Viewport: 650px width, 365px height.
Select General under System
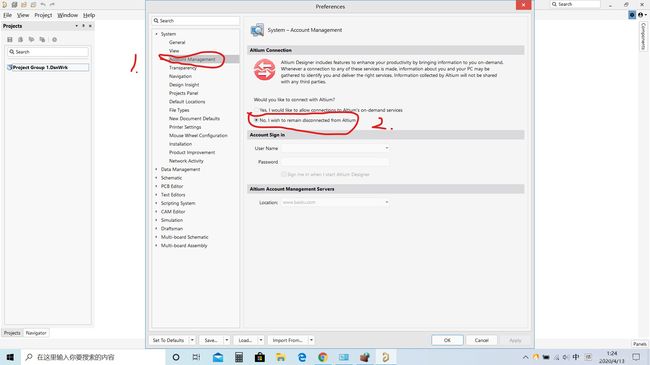pyautogui.click(x=177, y=42)
